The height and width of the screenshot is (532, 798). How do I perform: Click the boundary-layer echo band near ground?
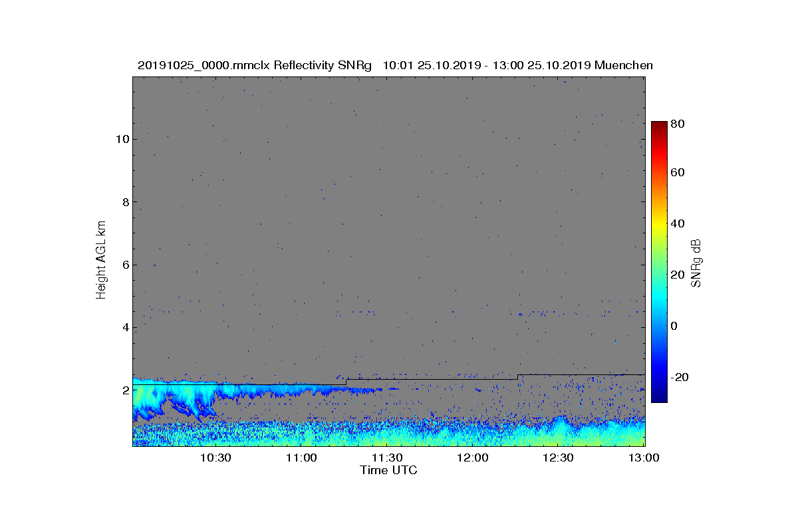(x=389, y=432)
